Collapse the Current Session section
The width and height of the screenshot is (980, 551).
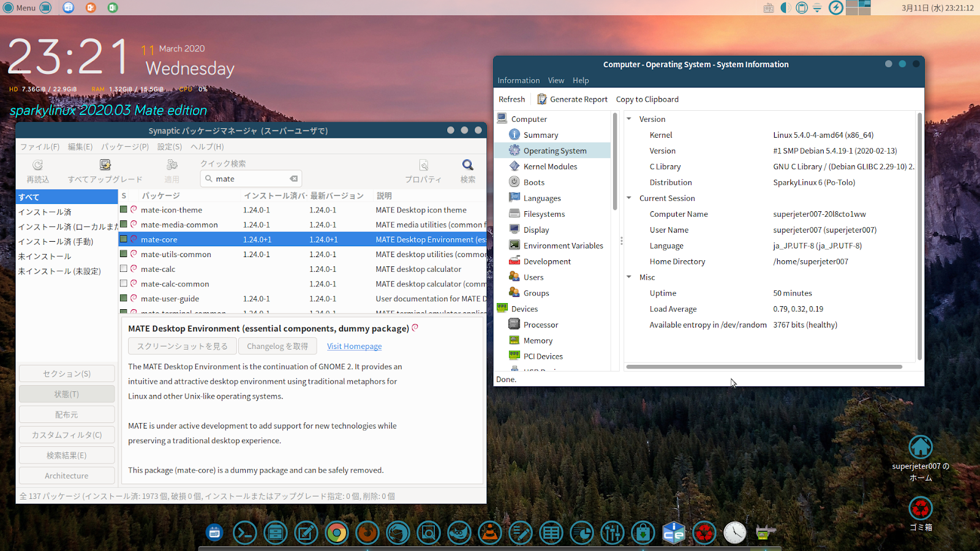pyautogui.click(x=629, y=198)
